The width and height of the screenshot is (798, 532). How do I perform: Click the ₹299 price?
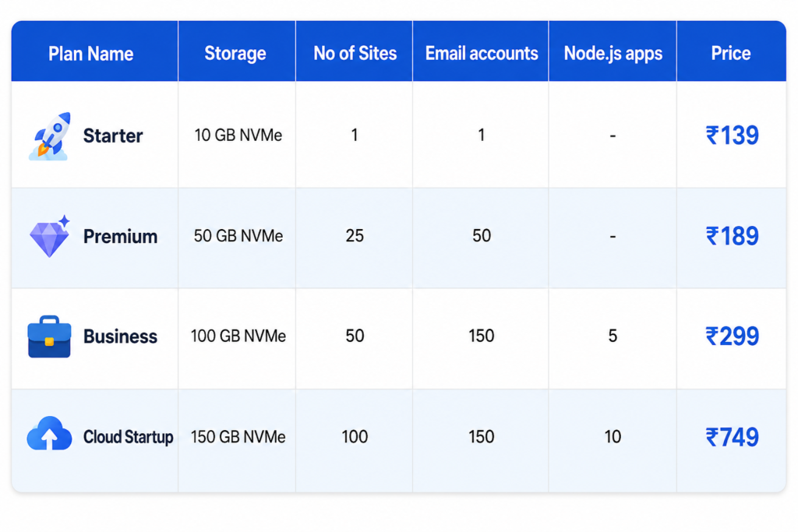coord(732,336)
